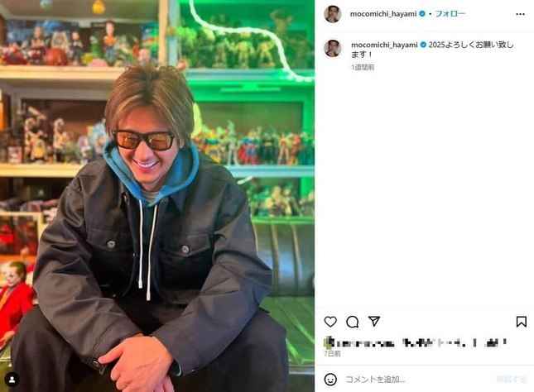Open mocomichi_hayami username in header
Screen dimensions: 534x392
click(383, 14)
